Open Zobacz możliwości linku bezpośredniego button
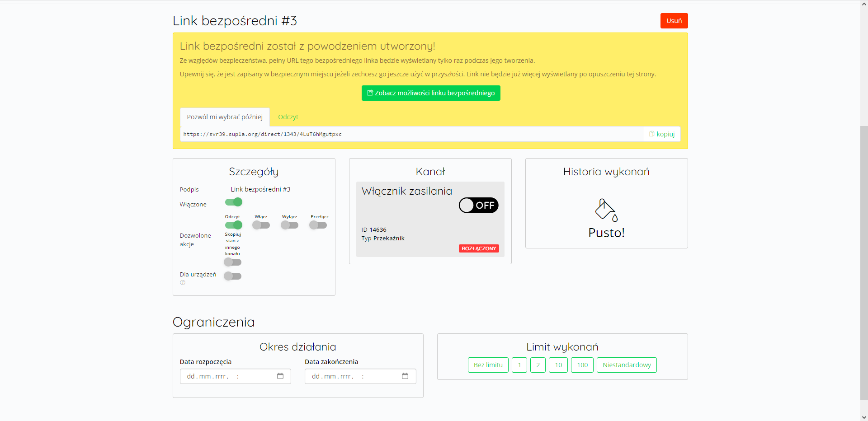868x421 pixels. 431,93
